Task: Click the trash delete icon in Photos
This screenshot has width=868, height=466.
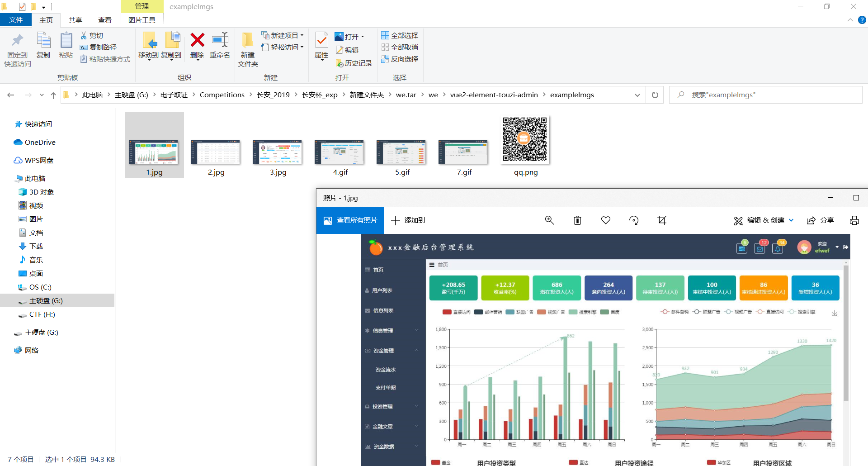Action: point(577,220)
